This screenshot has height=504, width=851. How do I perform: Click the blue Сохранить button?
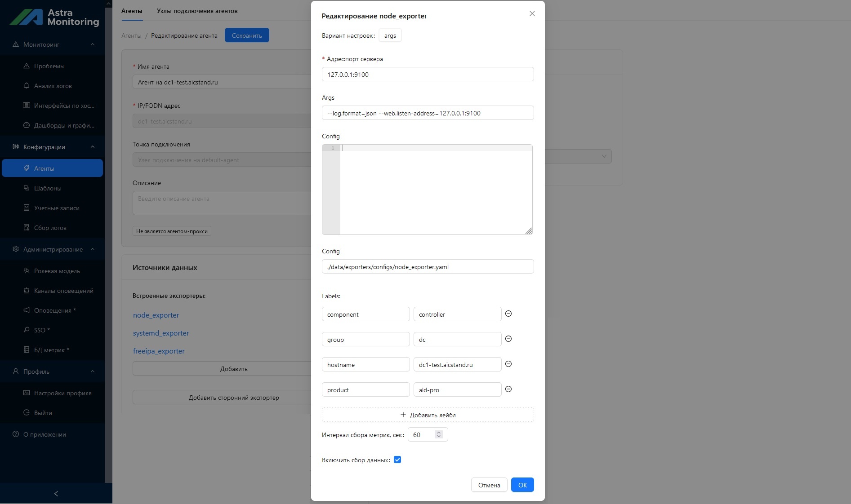coord(247,35)
